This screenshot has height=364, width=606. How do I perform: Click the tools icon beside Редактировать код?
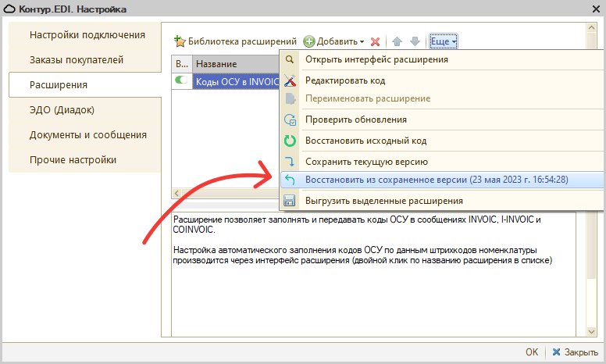pos(290,80)
